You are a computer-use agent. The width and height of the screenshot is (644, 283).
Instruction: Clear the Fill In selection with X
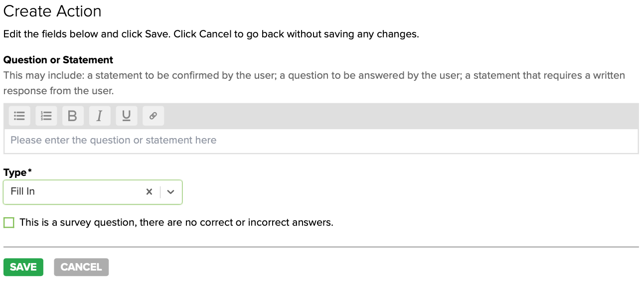(149, 192)
